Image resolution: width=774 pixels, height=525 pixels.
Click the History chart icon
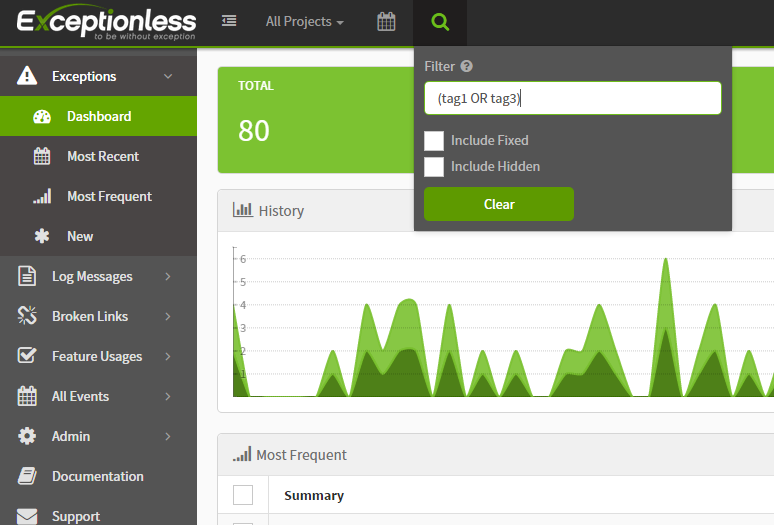point(242,210)
